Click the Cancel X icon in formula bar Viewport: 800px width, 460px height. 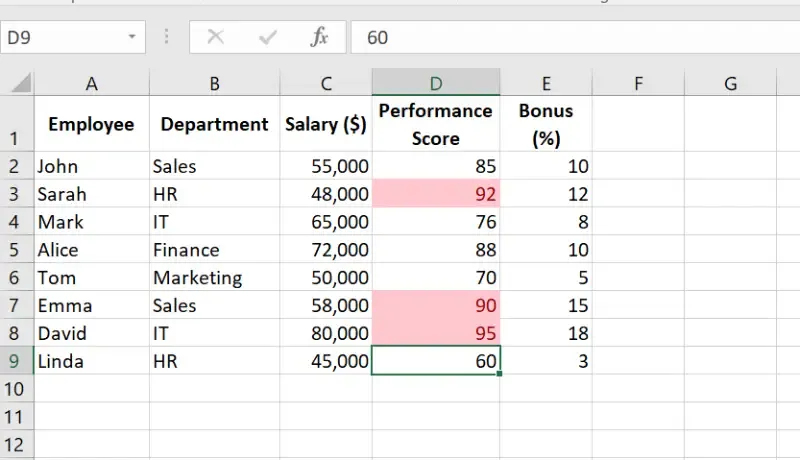coord(215,38)
